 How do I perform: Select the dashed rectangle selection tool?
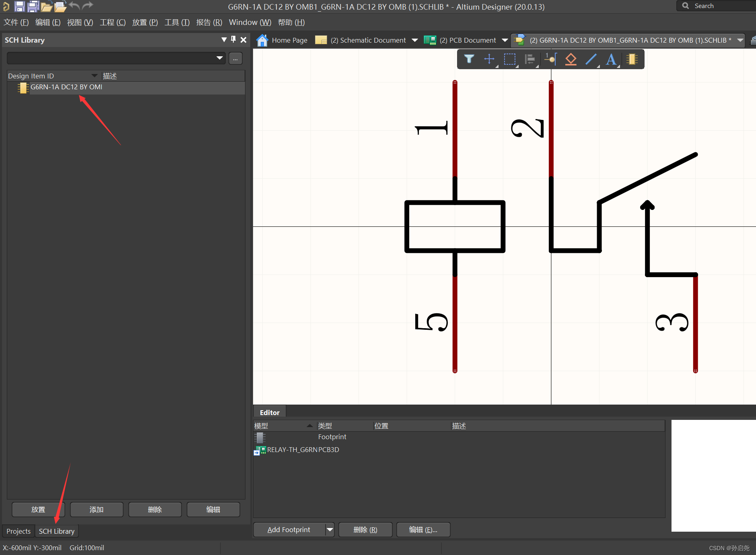coord(510,59)
